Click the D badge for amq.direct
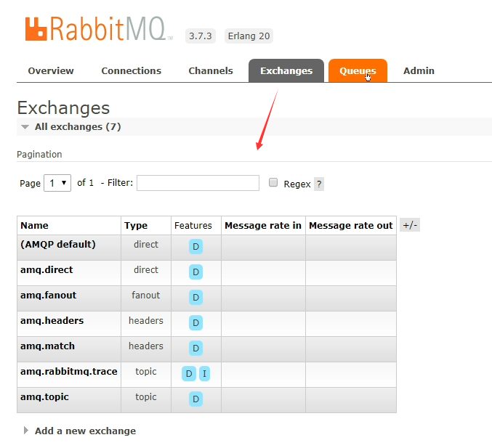 coord(195,272)
